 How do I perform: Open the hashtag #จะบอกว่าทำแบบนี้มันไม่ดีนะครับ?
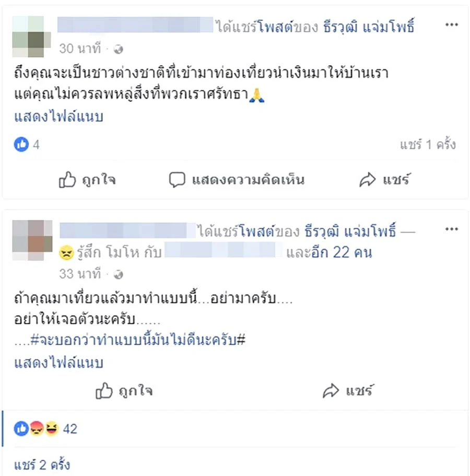point(138,340)
